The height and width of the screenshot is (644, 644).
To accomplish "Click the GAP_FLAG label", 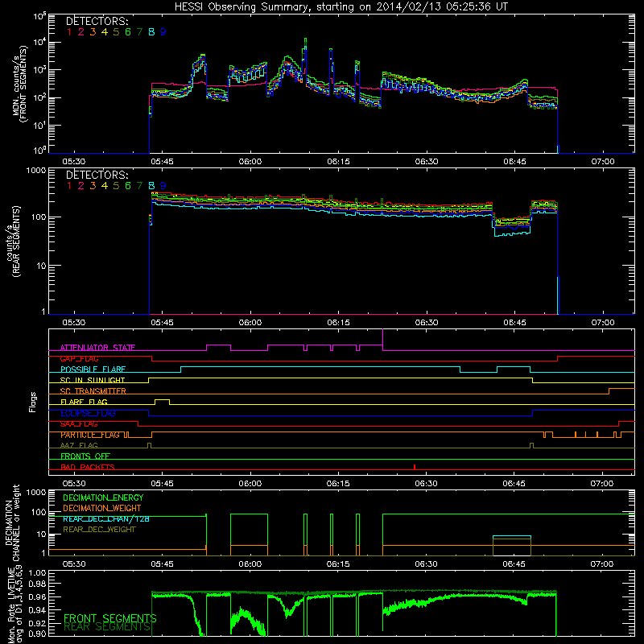I will pyautogui.click(x=79, y=358).
